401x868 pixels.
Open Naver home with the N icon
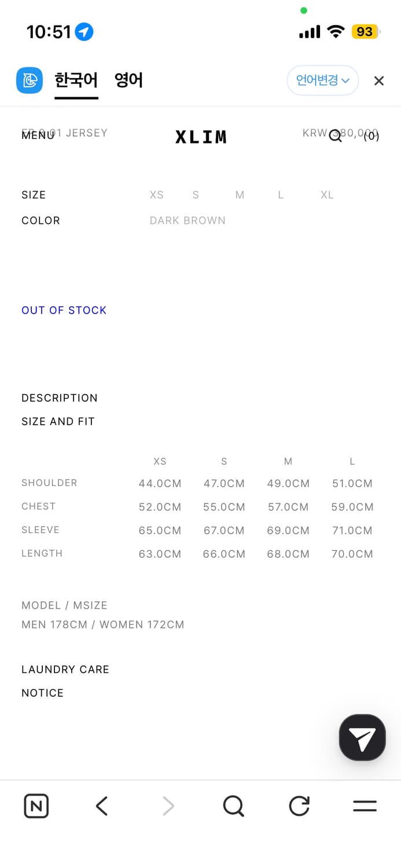(36, 806)
